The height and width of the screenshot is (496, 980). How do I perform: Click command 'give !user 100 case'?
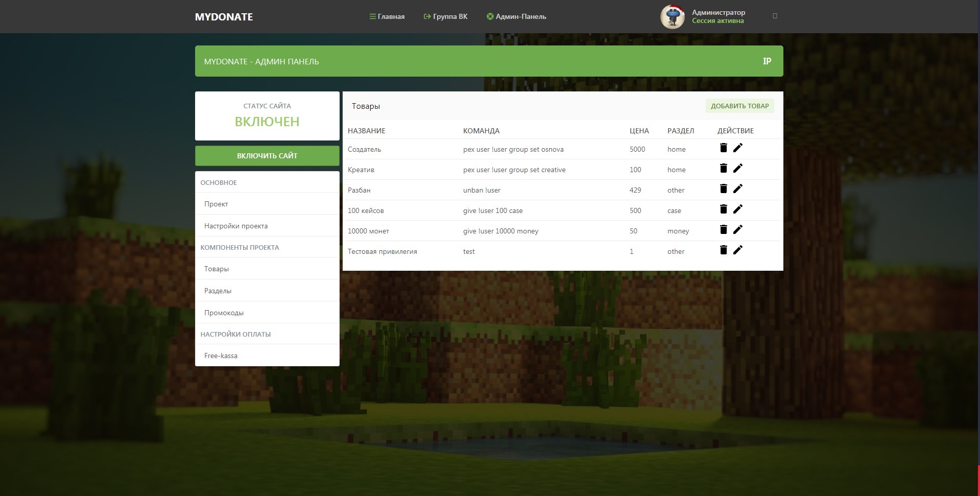point(493,210)
